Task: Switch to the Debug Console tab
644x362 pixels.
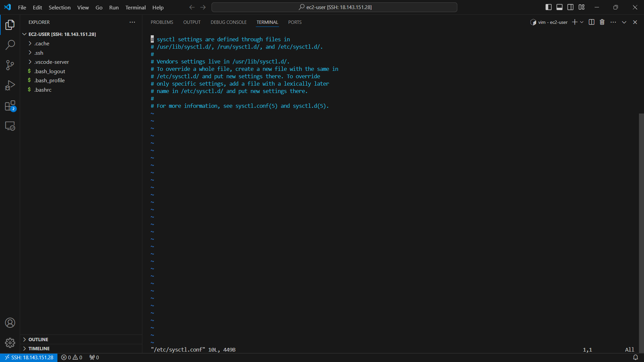Action: 228,22
